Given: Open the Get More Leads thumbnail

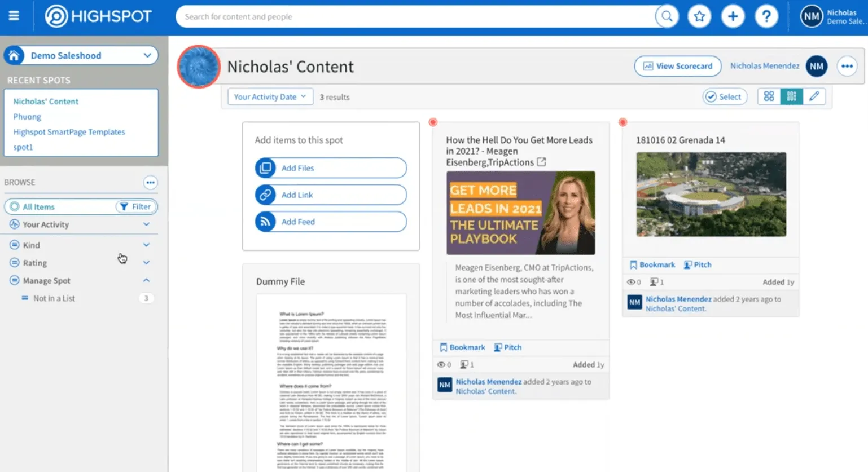Looking at the screenshot, I should point(521,213).
